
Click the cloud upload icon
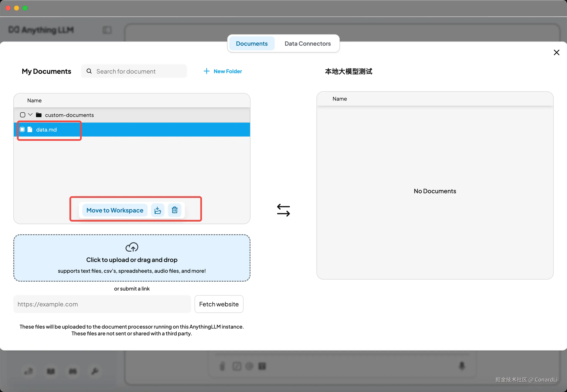pyautogui.click(x=132, y=247)
